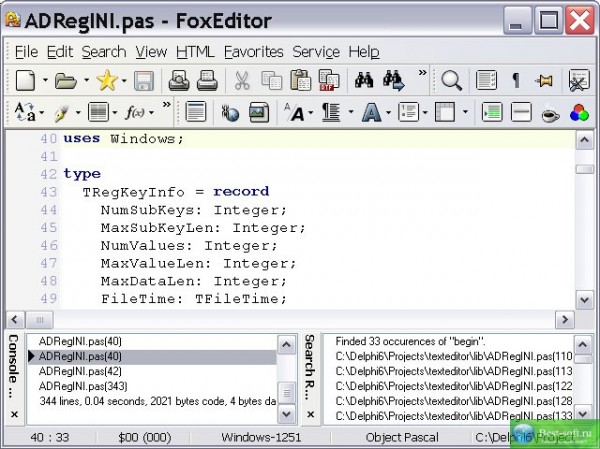Open the Search menu

coord(104,52)
